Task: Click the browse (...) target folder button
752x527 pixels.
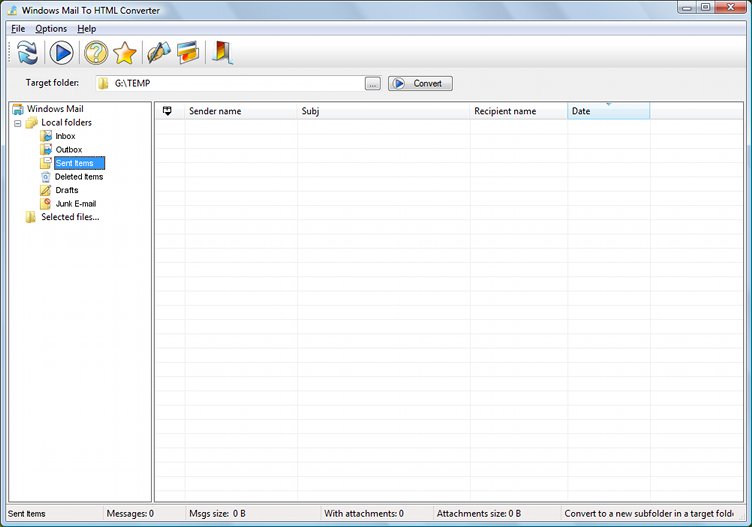Action: (373, 83)
